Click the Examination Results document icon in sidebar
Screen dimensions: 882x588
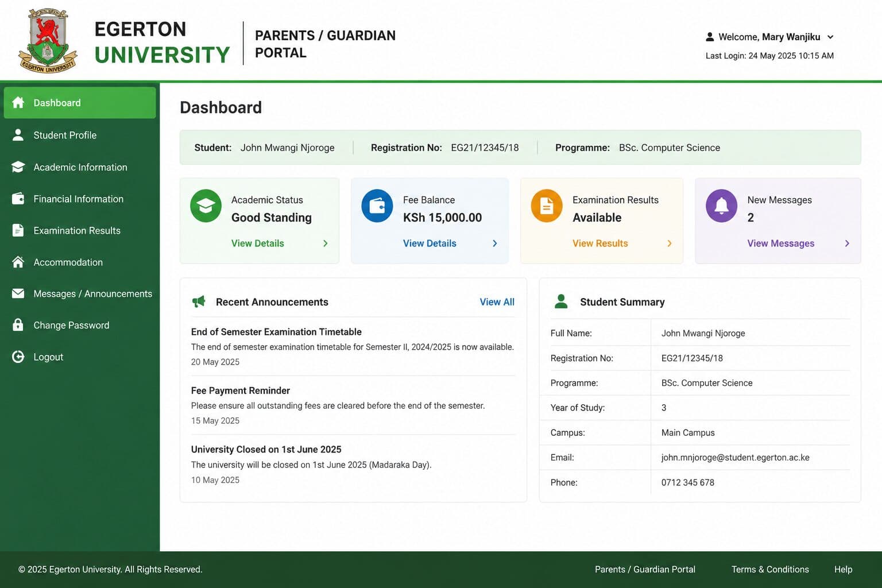point(18,230)
